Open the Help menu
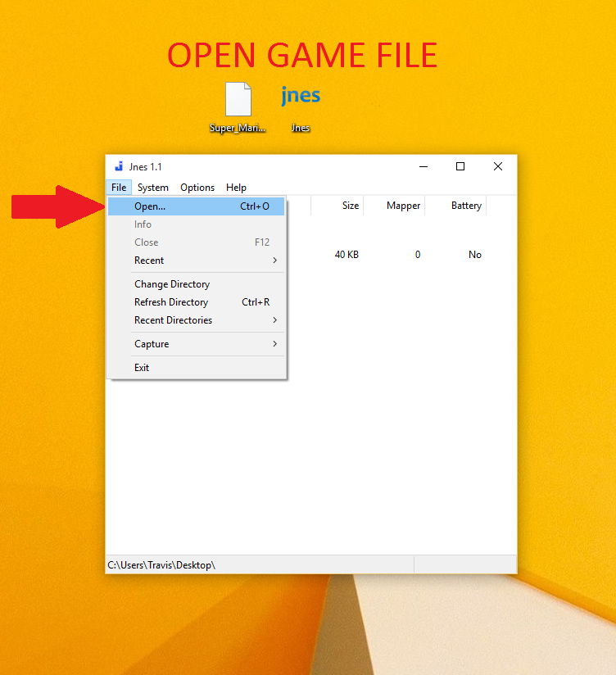 click(236, 188)
